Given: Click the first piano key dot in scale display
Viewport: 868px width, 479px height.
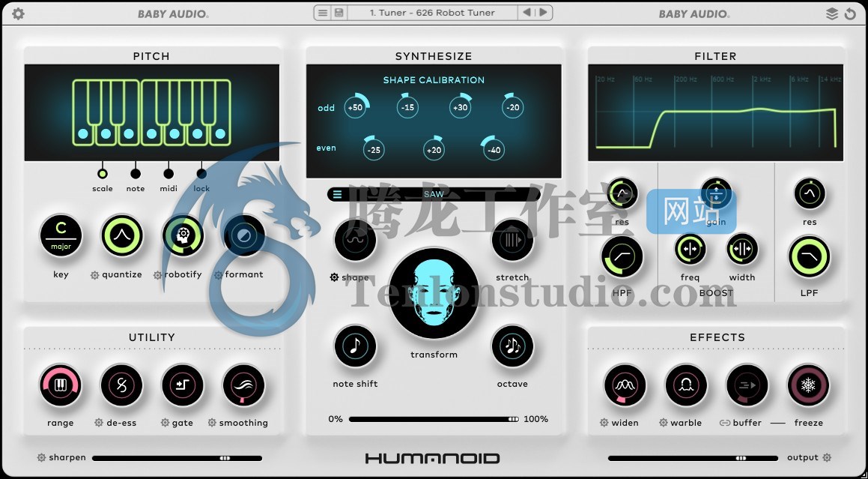Looking at the screenshot, I should click(83, 133).
